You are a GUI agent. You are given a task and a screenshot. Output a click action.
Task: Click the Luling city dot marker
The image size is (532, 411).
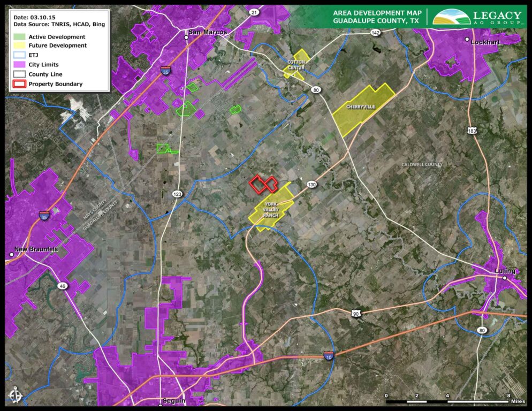coord(505,278)
